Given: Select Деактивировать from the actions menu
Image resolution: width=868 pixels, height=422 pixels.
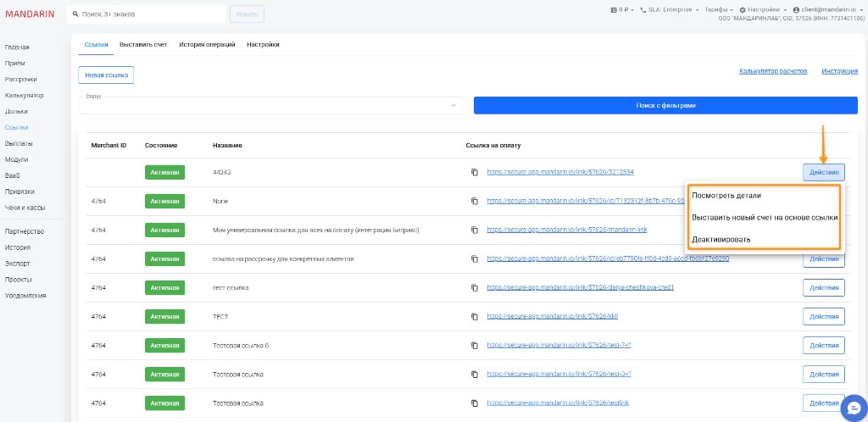Looking at the screenshot, I should tap(721, 239).
